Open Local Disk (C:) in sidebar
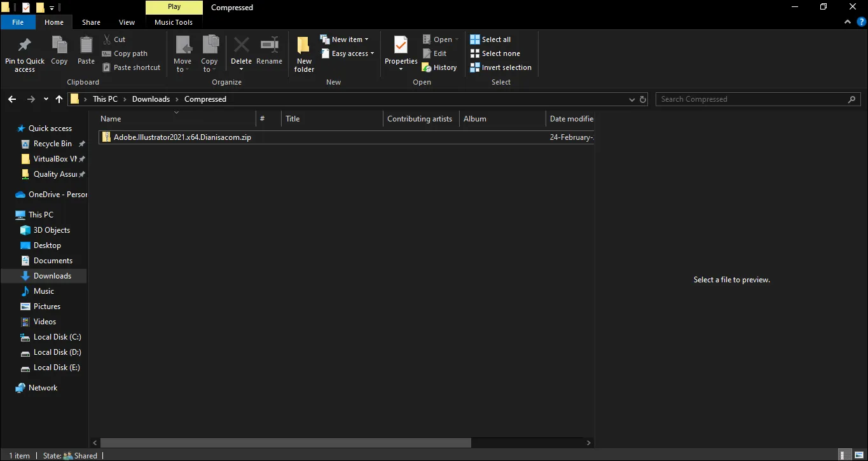Image resolution: width=868 pixels, height=461 pixels. pyautogui.click(x=57, y=337)
